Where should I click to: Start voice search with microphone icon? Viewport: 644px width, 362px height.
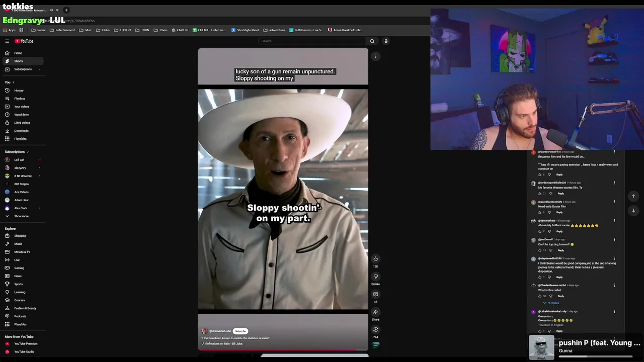click(x=386, y=41)
